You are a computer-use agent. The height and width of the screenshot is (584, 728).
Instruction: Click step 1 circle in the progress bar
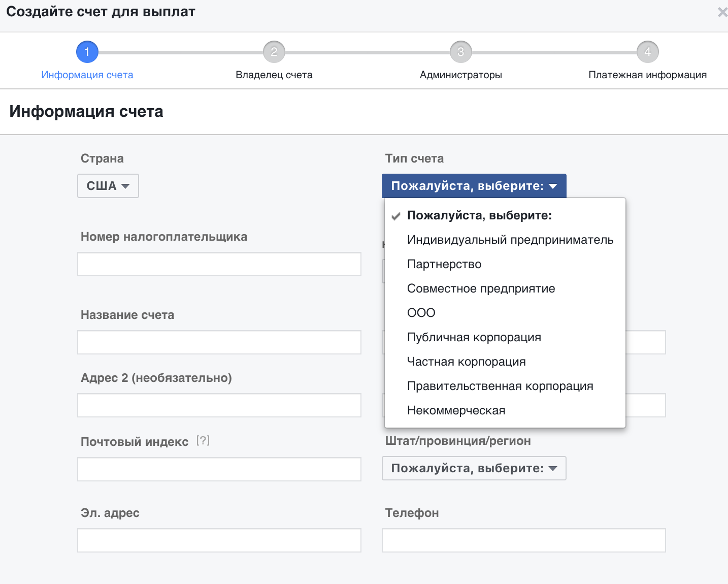coord(87,51)
